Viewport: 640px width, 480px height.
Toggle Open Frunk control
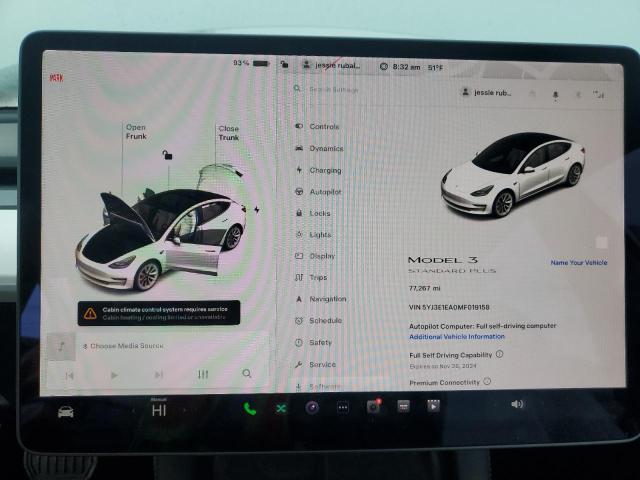pos(136,132)
